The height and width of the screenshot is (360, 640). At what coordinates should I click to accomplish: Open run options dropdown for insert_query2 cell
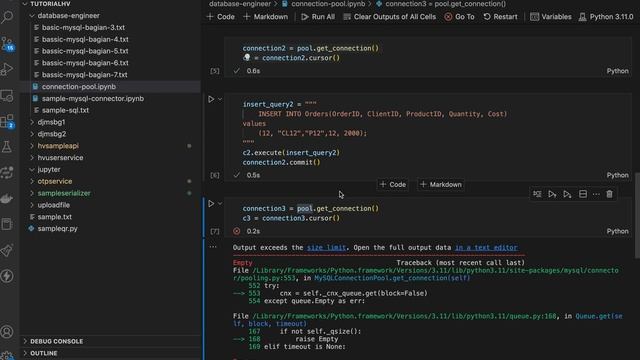[x=220, y=99]
